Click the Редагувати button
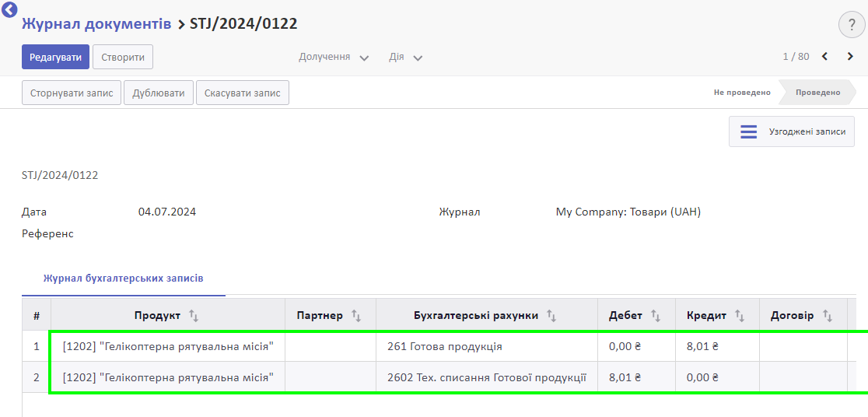 point(55,57)
